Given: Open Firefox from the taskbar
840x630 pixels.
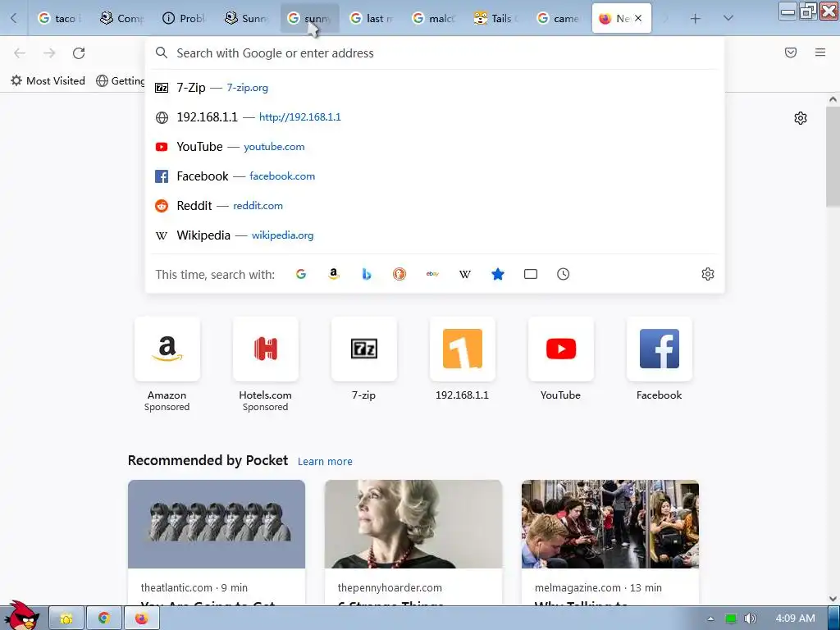Looking at the screenshot, I should tap(141, 619).
